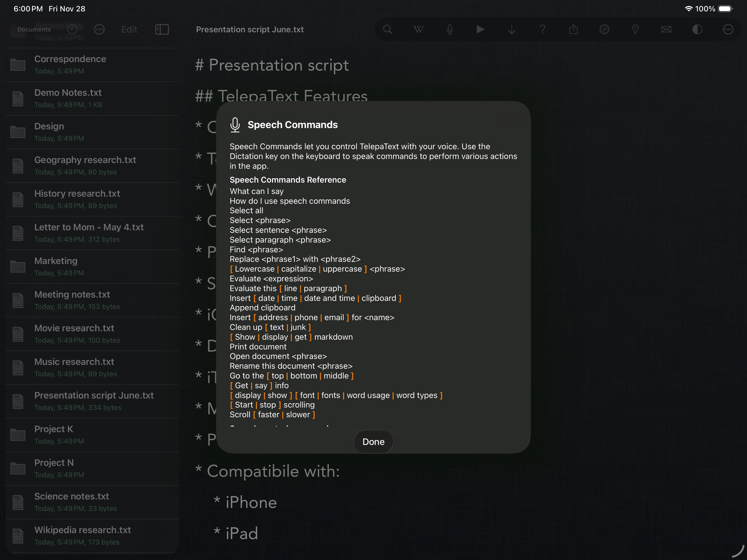The height and width of the screenshot is (560, 747).
Task: Open the Correspondence folder
Action: (x=92, y=65)
